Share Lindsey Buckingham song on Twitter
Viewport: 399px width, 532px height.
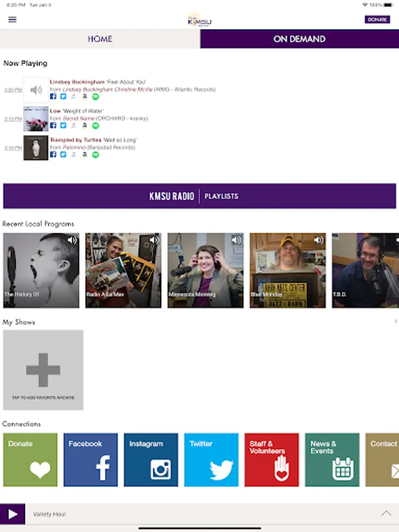tap(63, 96)
